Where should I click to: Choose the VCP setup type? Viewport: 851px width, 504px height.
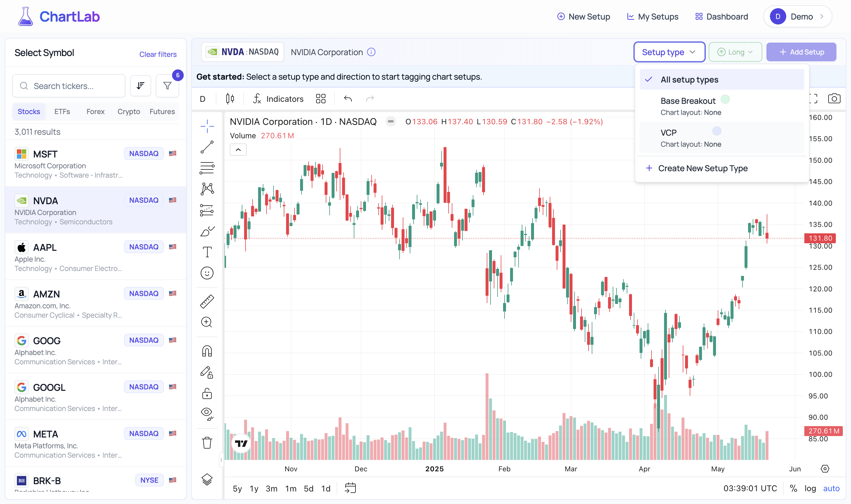point(722,138)
